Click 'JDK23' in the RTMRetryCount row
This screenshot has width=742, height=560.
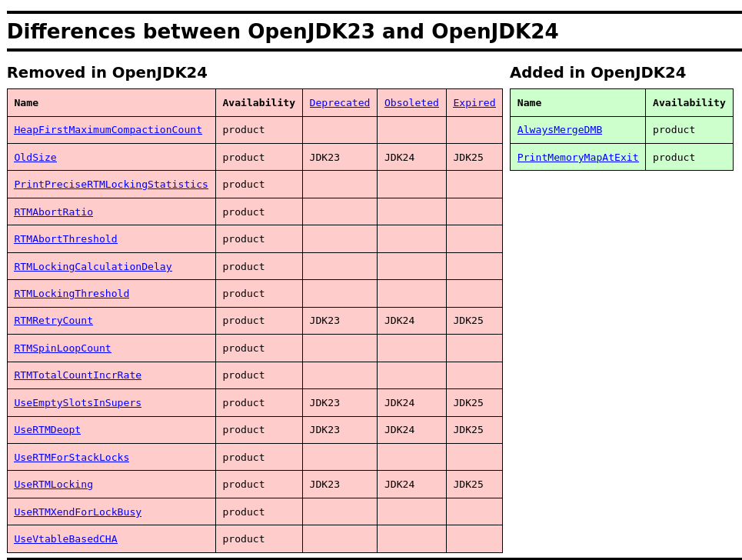pos(324,321)
